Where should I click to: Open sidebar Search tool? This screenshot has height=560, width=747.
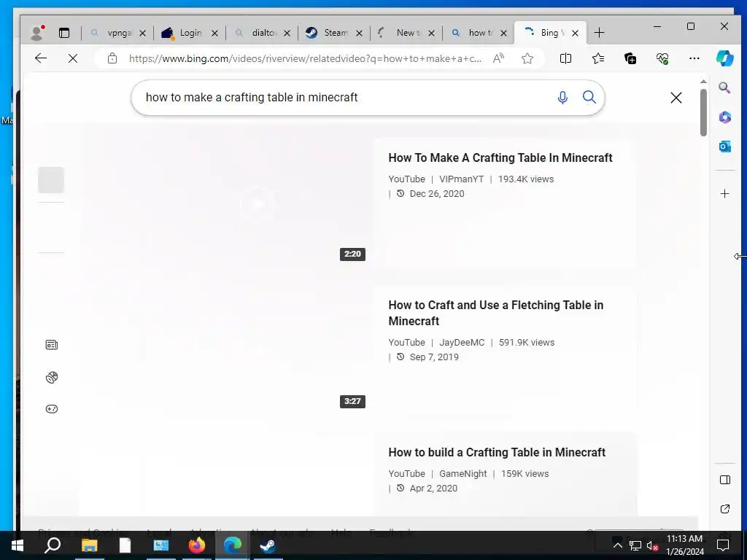(x=724, y=87)
